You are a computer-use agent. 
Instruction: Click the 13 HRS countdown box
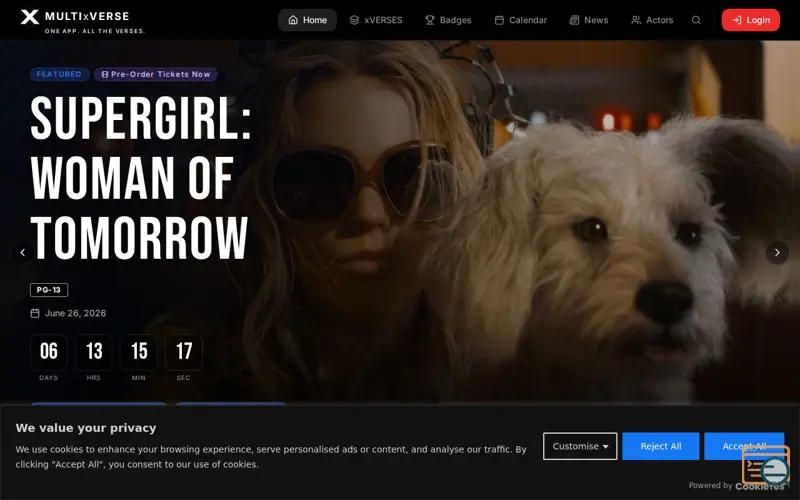click(x=94, y=353)
